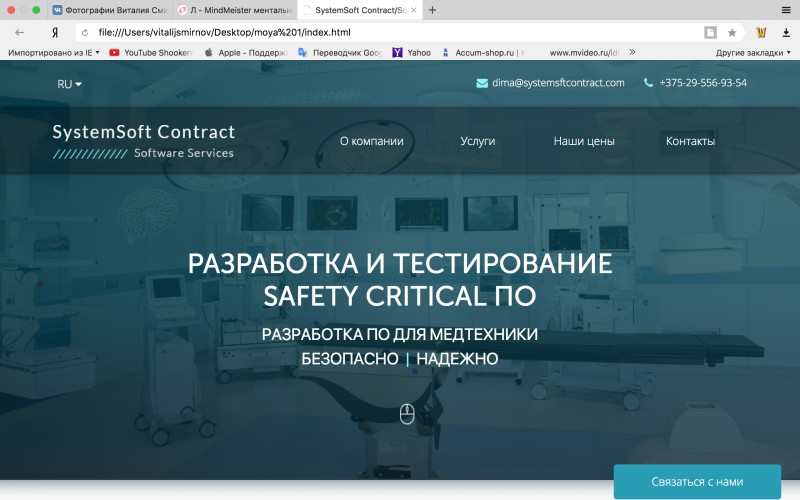
Task: Open the 'Контакты' menu item
Action: tap(690, 141)
